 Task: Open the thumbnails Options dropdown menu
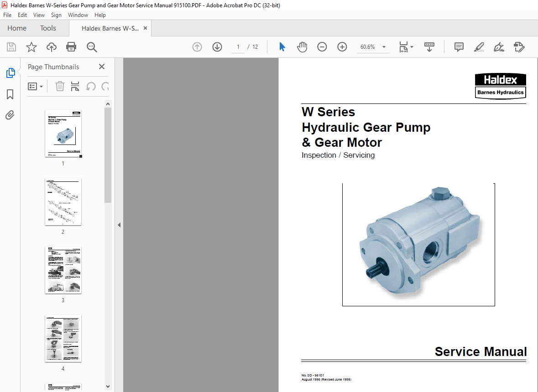35,86
